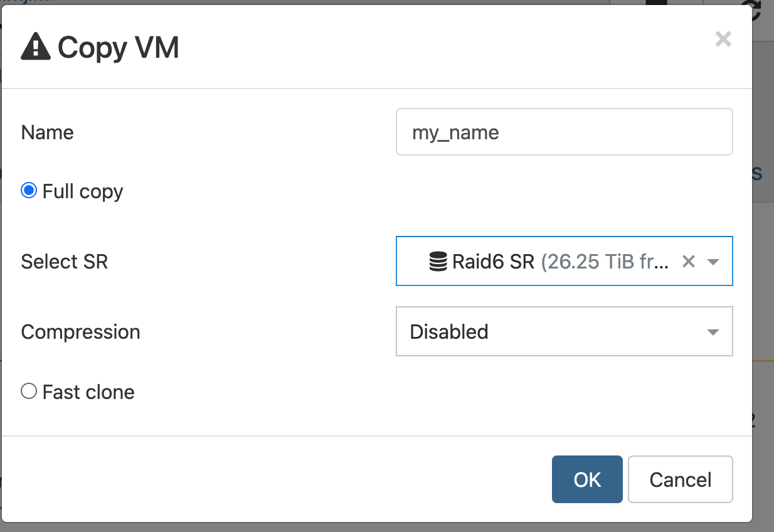Focus the Name field containing my_name

coord(564,132)
